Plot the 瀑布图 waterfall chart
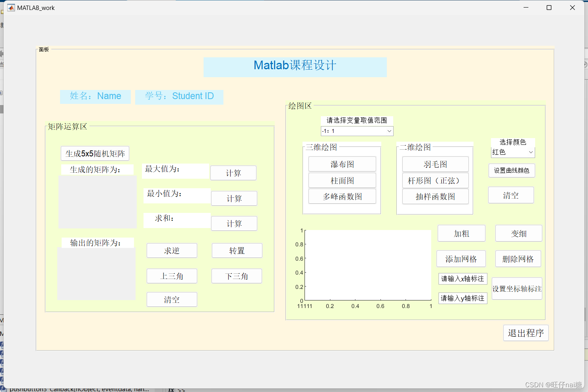This screenshot has width=588, height=392. [x=342, y=164]
